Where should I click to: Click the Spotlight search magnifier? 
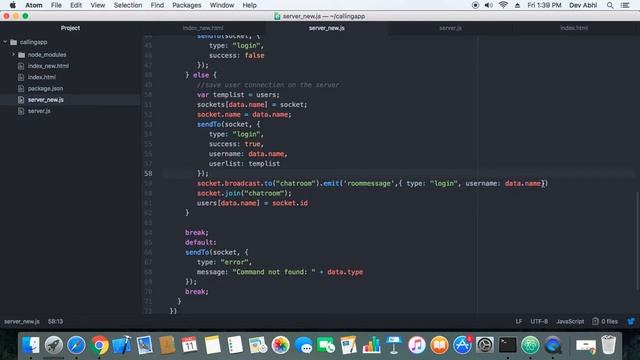point(610,5)
